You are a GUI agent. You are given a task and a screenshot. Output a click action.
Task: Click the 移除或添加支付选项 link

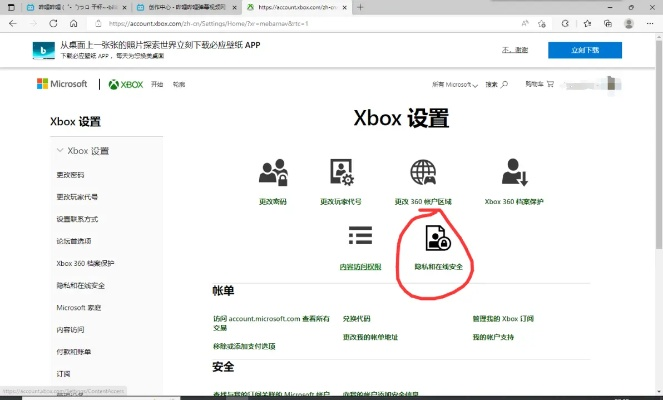244,346
